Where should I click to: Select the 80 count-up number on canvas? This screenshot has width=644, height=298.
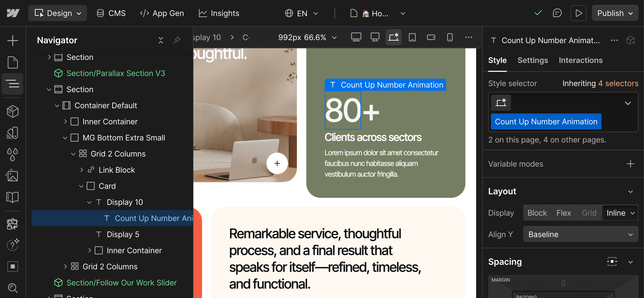click(342, 110)
